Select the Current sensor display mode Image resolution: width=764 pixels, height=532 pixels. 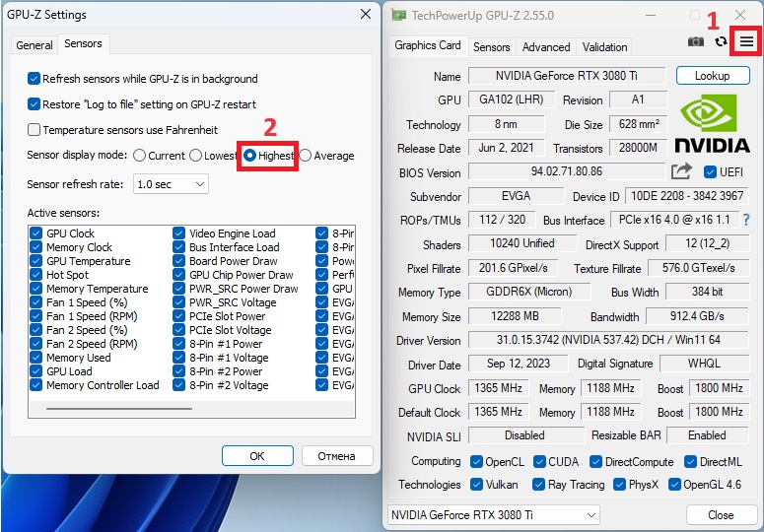139,156
